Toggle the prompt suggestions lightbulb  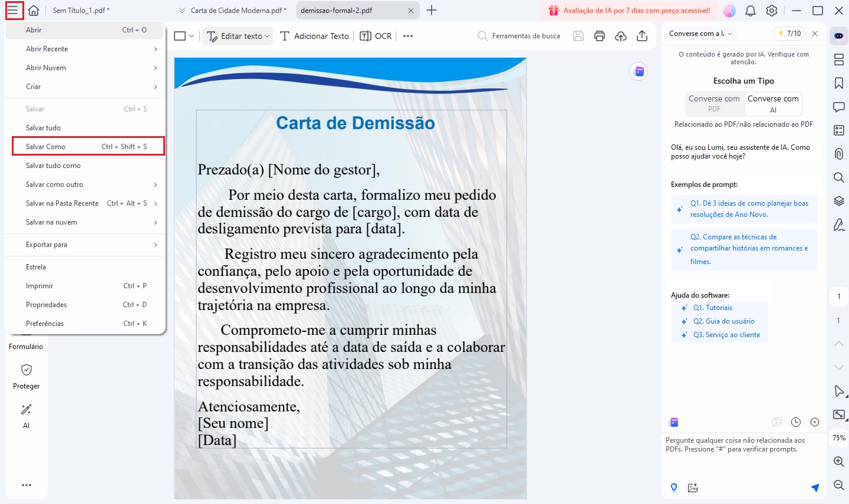[674, 487]
